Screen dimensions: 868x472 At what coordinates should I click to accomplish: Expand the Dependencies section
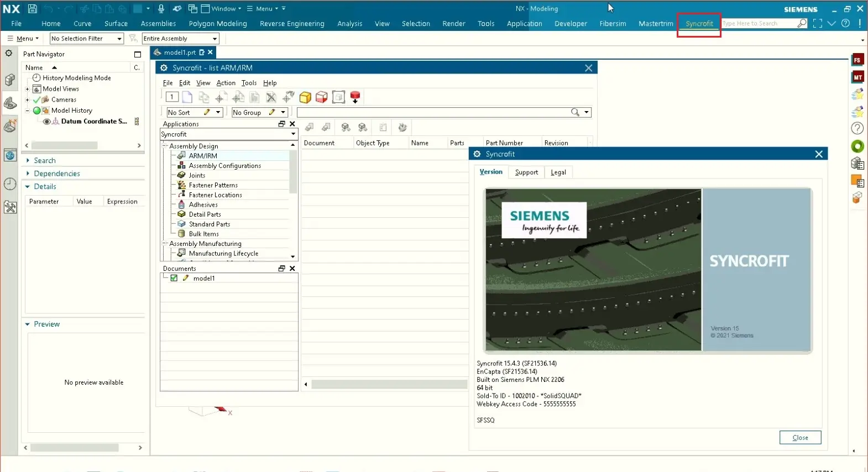click(28, 174)
